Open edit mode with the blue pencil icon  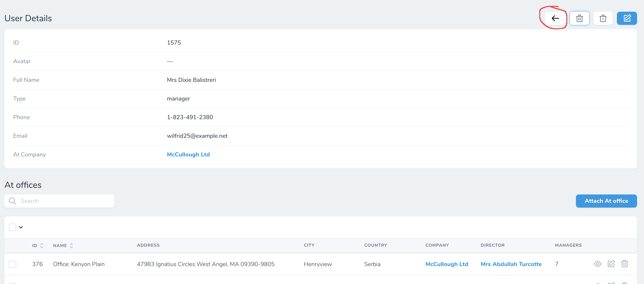(627, 18)
